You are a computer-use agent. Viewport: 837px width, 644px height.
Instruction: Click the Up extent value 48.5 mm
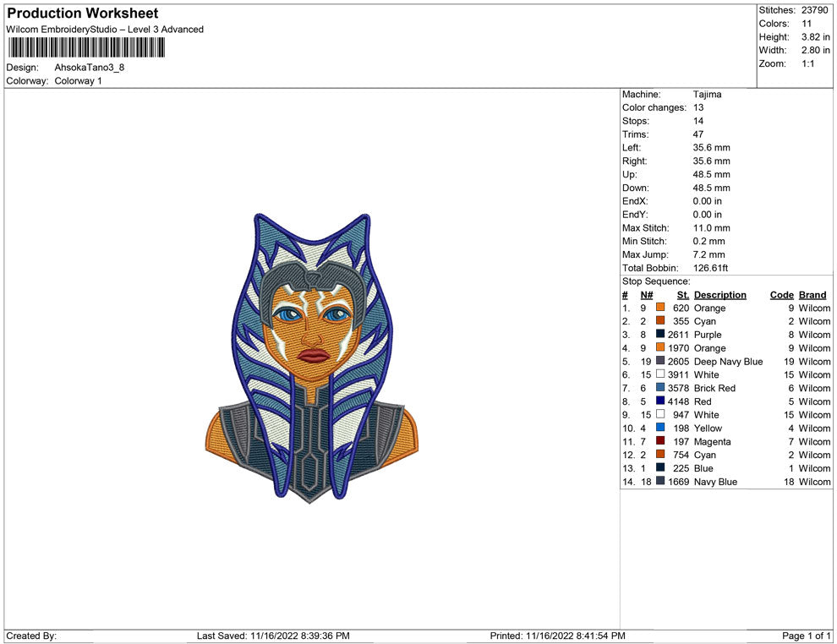pos(712,174)
